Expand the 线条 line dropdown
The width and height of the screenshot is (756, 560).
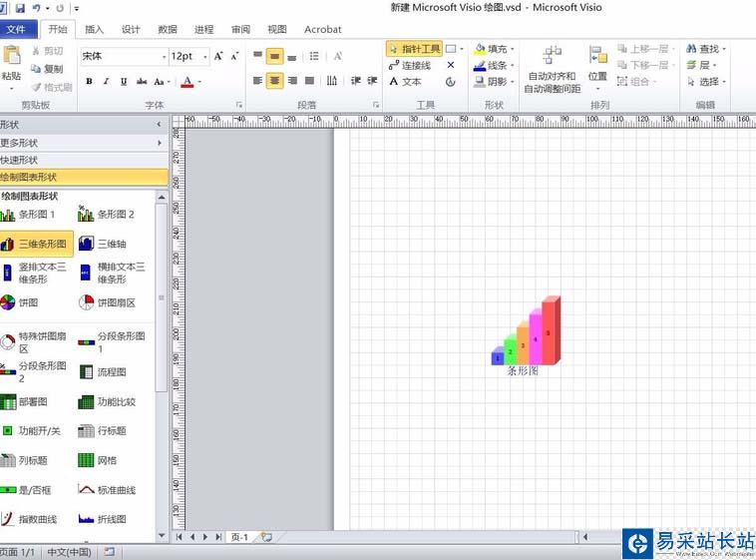point(512,65)
